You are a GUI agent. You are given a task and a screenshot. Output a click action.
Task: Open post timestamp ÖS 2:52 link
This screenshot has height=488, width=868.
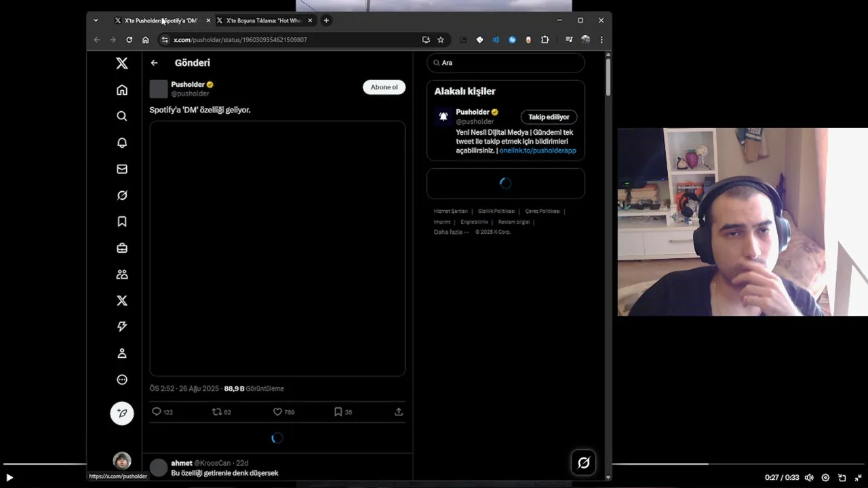point(184,388)
